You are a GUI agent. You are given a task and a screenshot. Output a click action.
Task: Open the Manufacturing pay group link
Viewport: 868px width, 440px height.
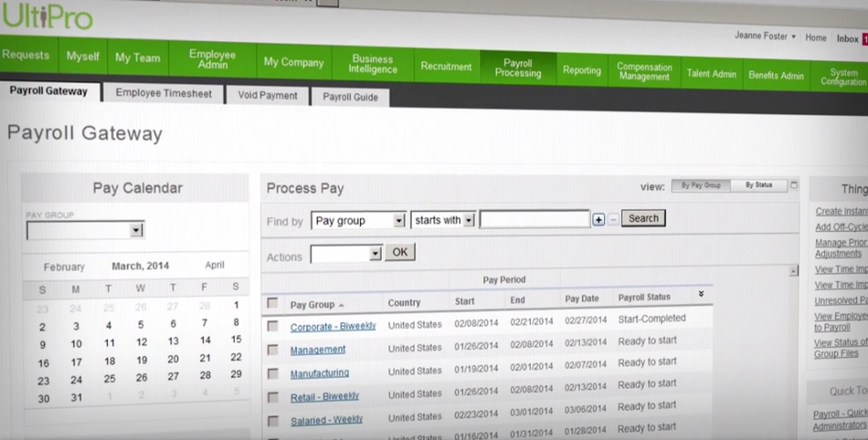coord(320,373)
